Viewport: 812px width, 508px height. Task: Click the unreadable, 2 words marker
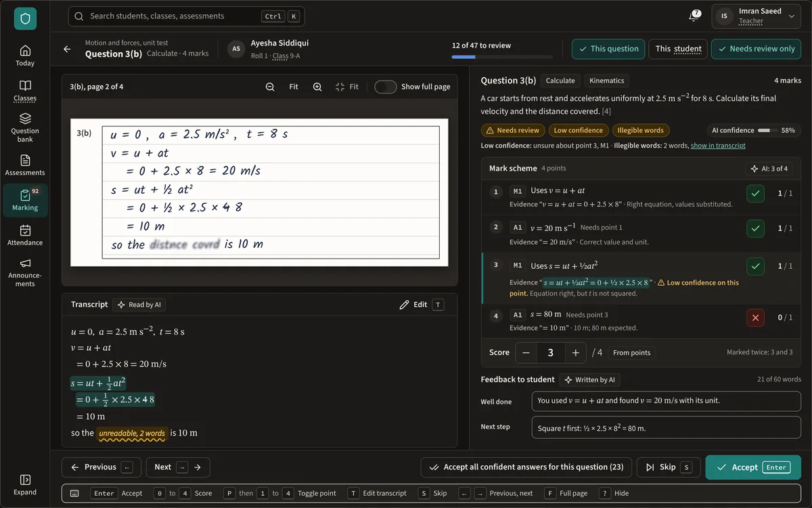pyautogui.click(x=132, y=433)
